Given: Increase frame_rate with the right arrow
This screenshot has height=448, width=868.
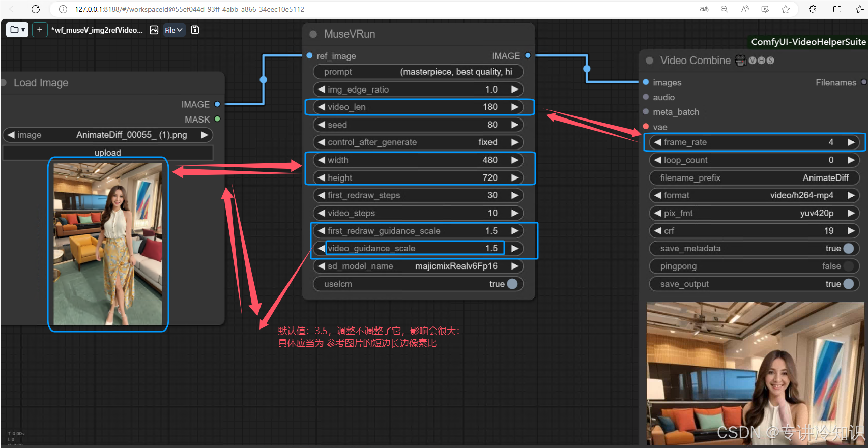Looking at the screenshot, I should [851, 142].
